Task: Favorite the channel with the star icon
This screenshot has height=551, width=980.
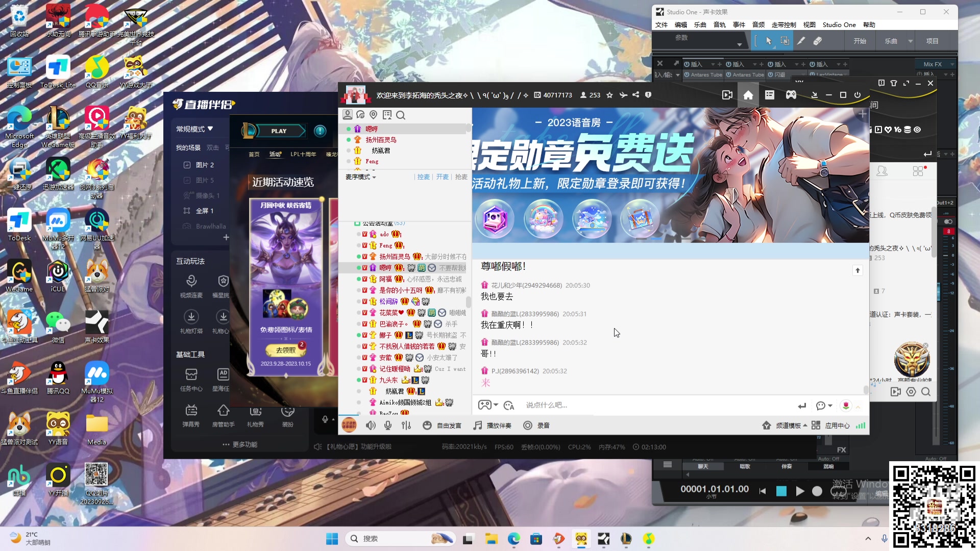Action: pos(609,95)
